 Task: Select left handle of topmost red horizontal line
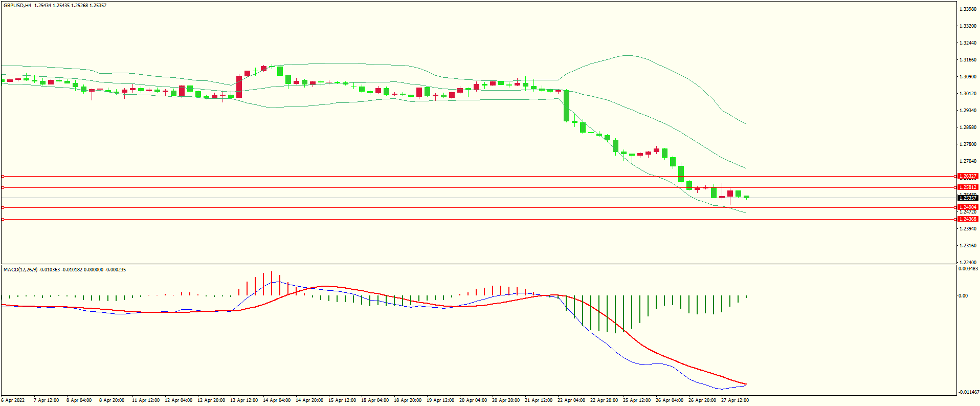pyautogui.click(x=3, y=176)
